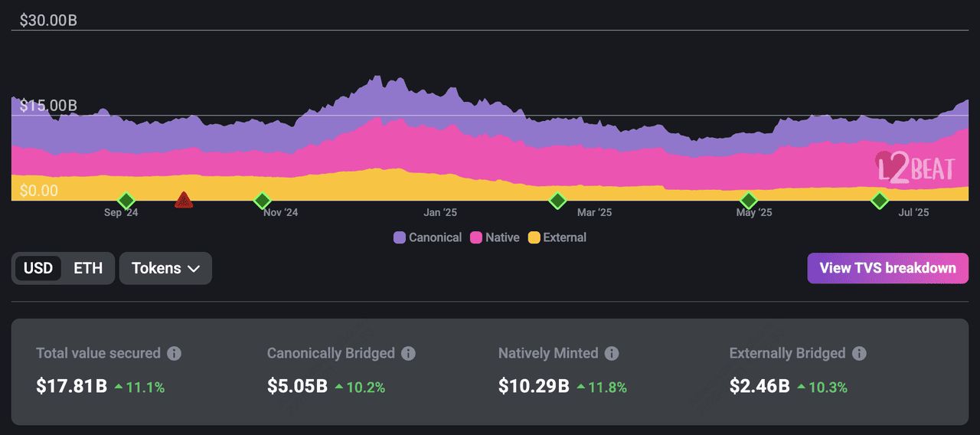980x435 pixels.
Task: Click the green diamond marker before Mar '25
Action: [x=557, y=201]
